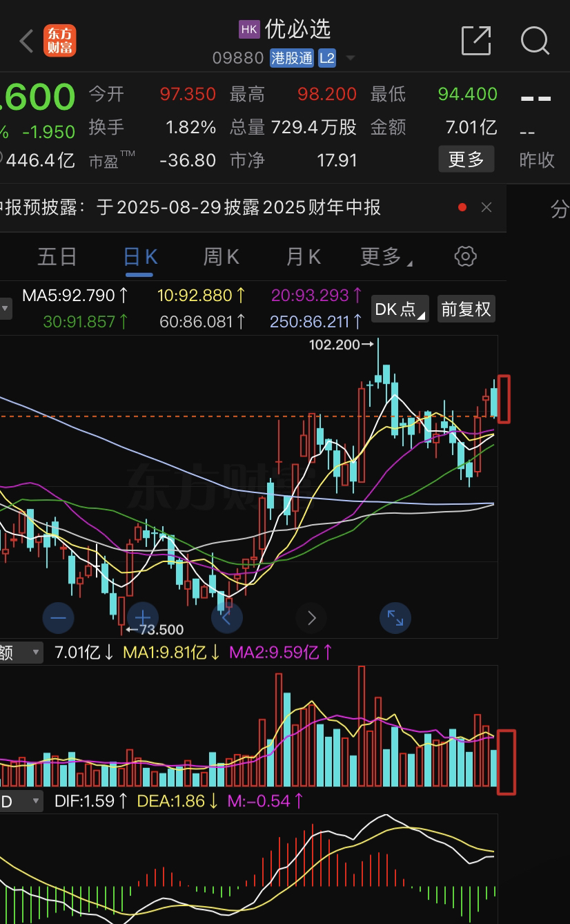Tap the red notification dot in banner

point(462,207)
